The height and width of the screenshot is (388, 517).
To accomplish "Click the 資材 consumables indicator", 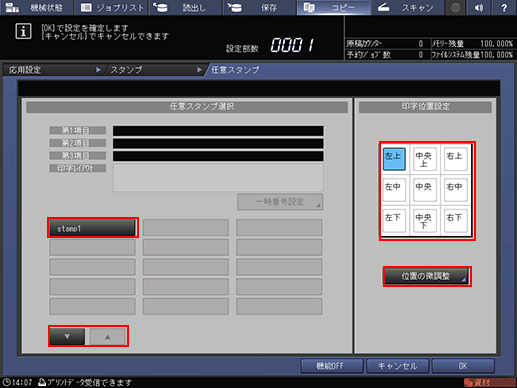I will [489, 383].
